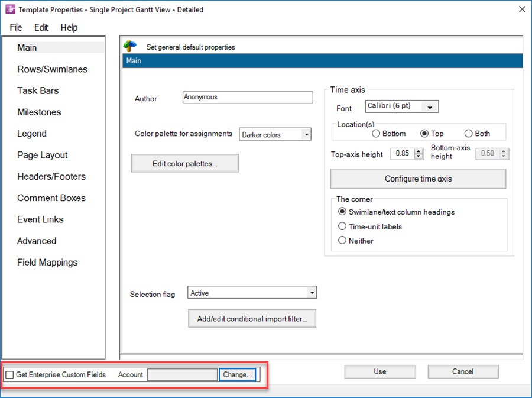
Task: Click the umbrella icon beside Set general default properties
Action: [130, 47]
